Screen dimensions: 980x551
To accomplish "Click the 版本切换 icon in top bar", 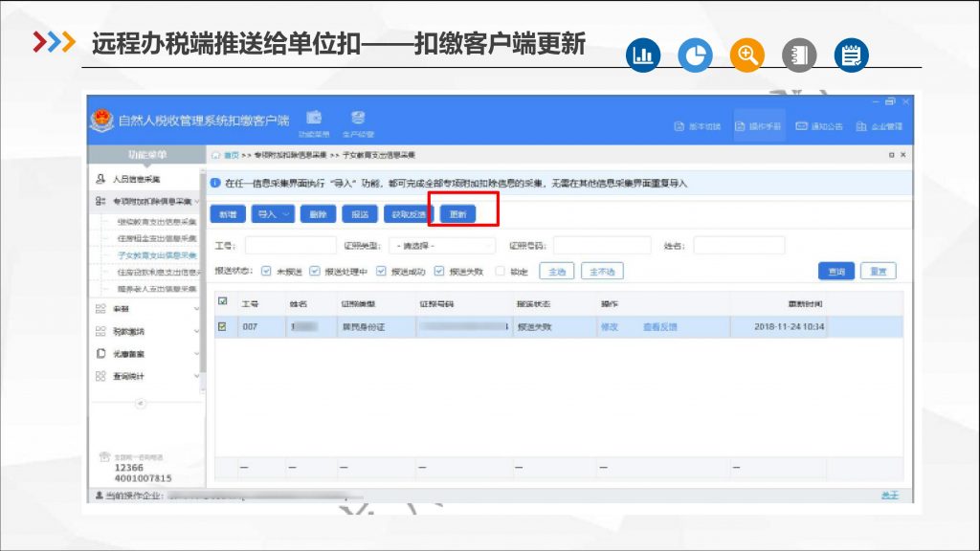I will coord(679,125).
